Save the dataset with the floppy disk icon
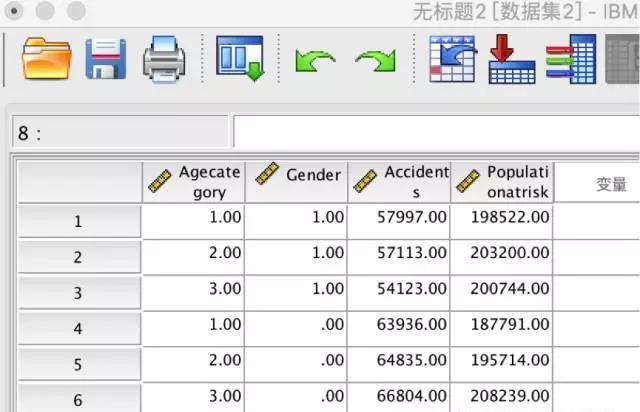This screenshot has width=640, height=412. pyautogui.click(x=105, y=59)
